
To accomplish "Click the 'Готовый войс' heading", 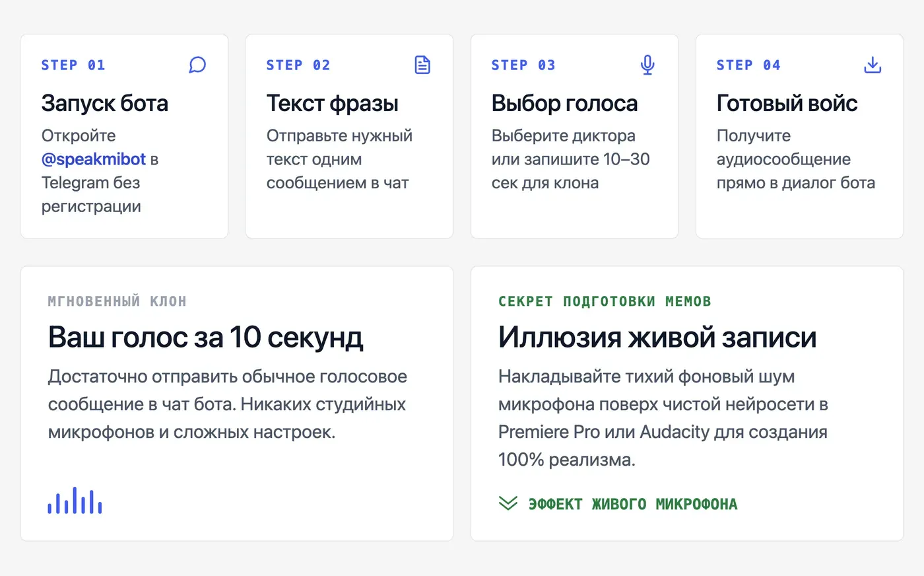I will coord(787,103).
